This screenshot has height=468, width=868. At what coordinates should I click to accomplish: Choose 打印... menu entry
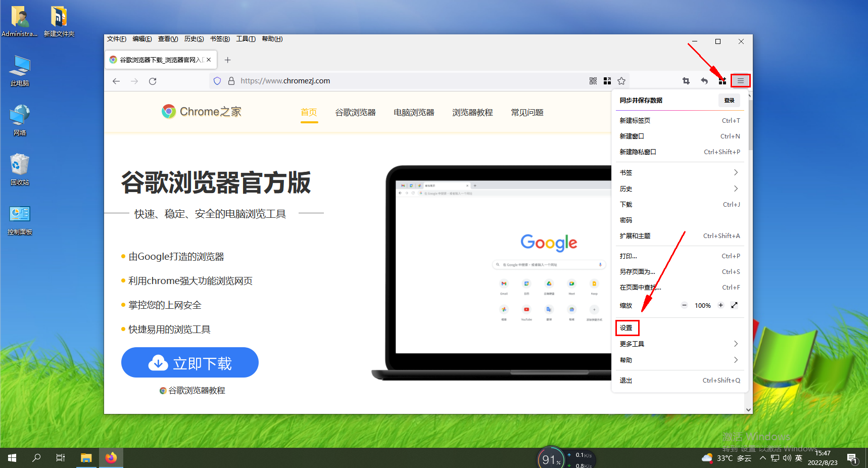[x=680, y=256]
